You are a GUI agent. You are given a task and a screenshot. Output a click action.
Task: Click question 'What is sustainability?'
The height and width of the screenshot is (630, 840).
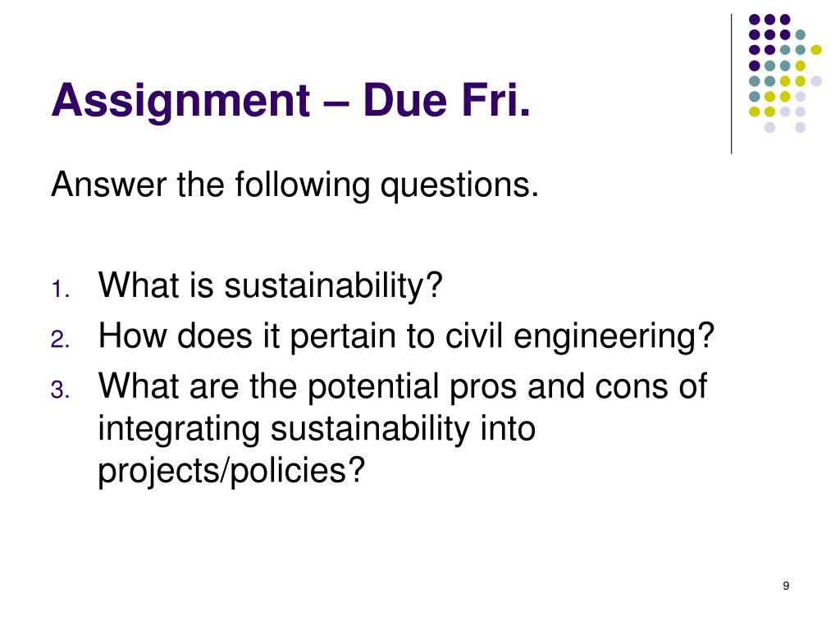click(271, 285)
